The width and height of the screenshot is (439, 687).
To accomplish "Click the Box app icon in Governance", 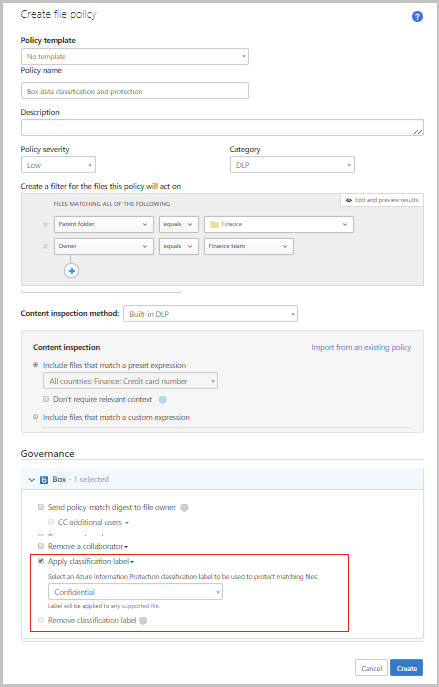I will click(44, 480).
